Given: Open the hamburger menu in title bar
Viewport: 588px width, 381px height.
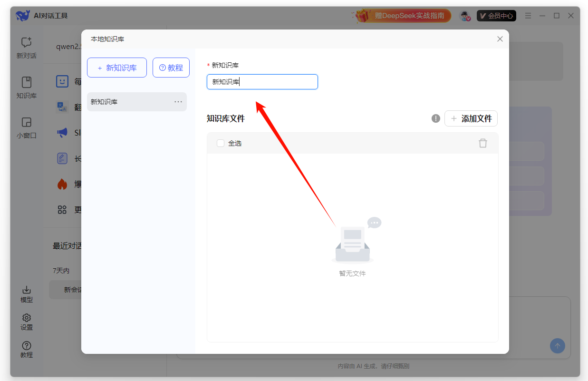Looking at the screenshot, I should 528,16.
